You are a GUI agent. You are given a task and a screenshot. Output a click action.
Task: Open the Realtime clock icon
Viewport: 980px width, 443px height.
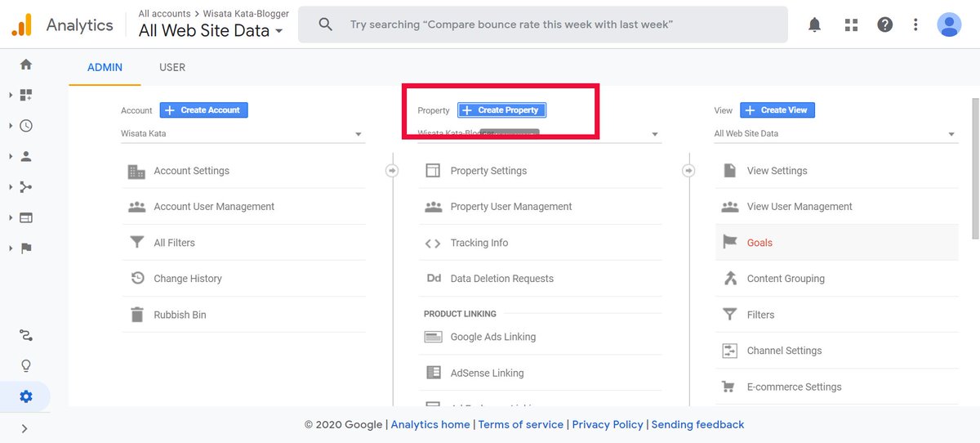(x=26, y=126)
